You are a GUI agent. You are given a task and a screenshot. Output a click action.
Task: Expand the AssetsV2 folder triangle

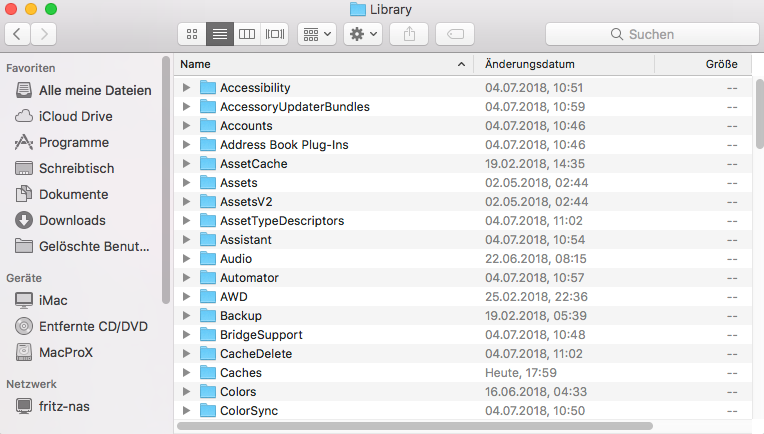[x=186, y=202]
